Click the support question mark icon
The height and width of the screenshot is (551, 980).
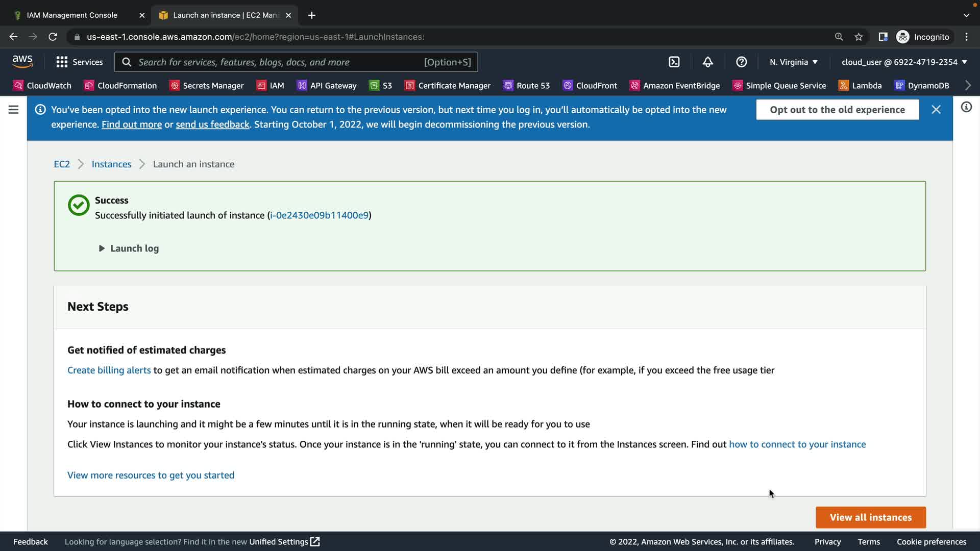[x=741, y=62]
